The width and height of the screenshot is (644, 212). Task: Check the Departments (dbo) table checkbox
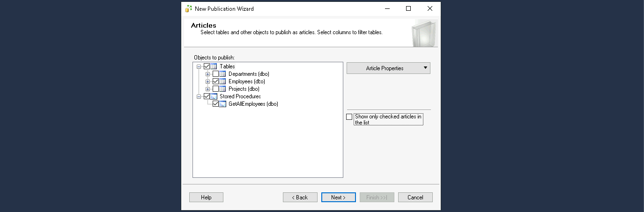pyautogui.click(x=215, y=74)
